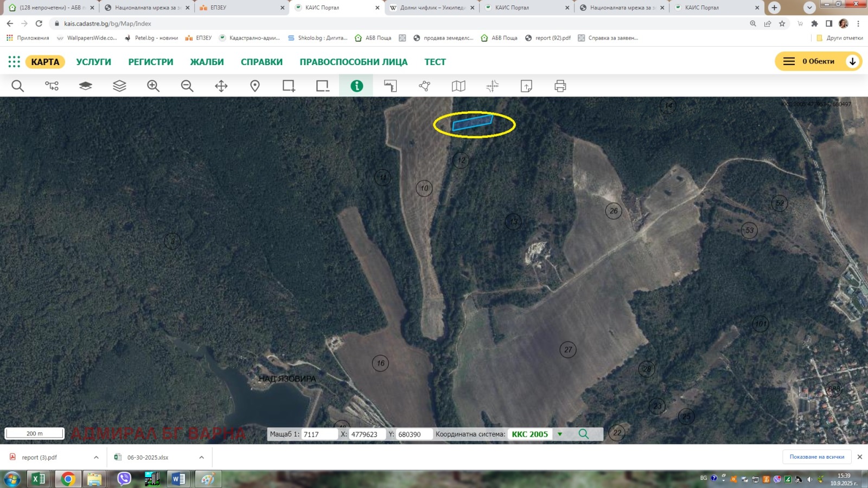The height and width of the screenshot is (488, 868).
Task: Select the ruler measurement tool
Action: (391, 86)
